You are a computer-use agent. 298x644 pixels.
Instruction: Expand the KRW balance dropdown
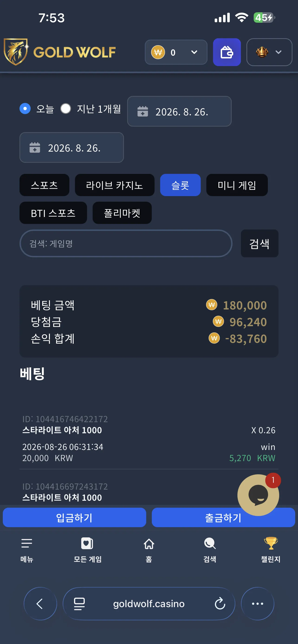[176, 52]
